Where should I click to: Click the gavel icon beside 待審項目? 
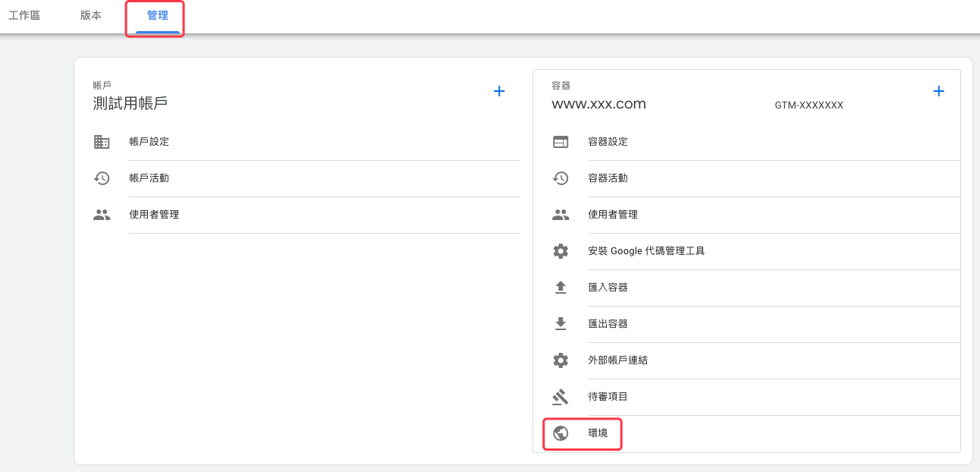pos(561,397)
